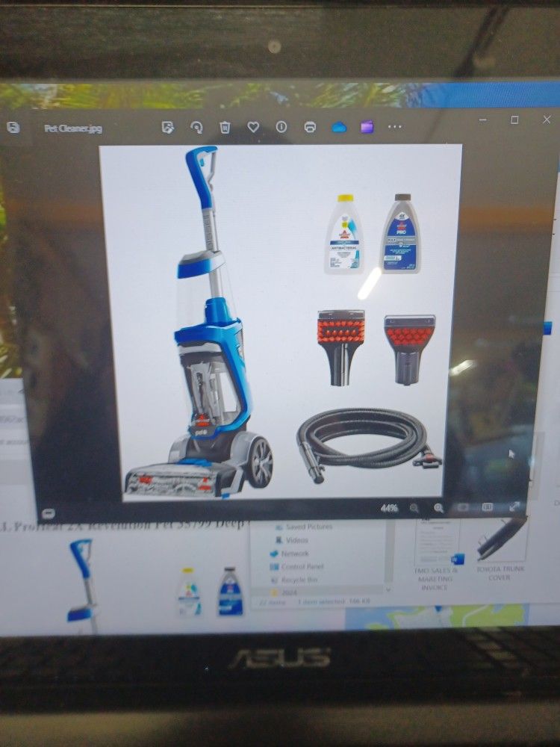The image size is (560, 747).
Task: Open the purple Clipchamp icon
Action: coord(367,127)
